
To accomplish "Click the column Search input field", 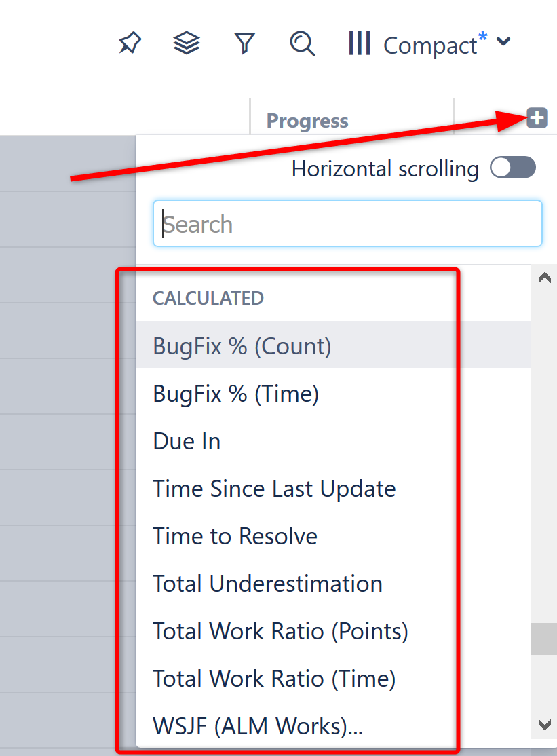I will pyautogui.click(x=347, y=223).
